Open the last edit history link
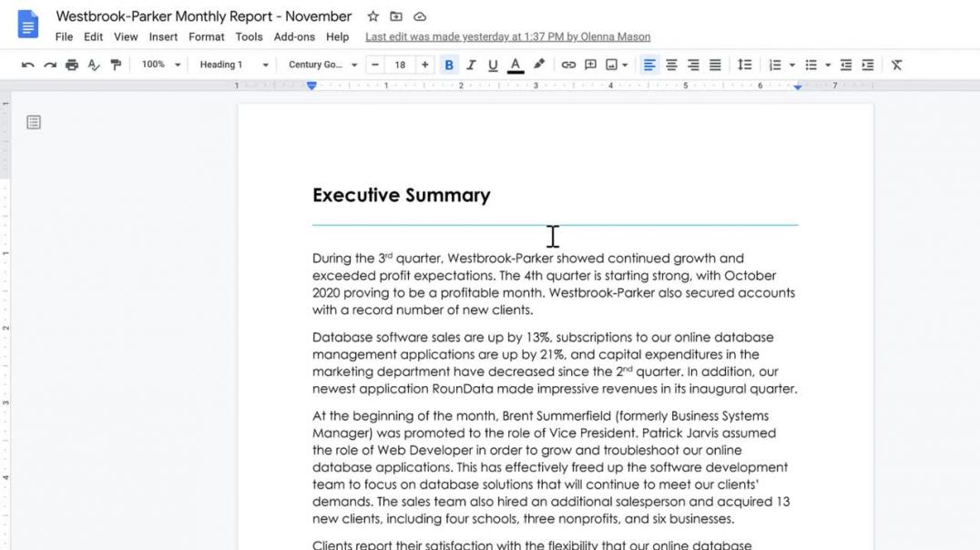The image size is (980, 550). [507, 36]
